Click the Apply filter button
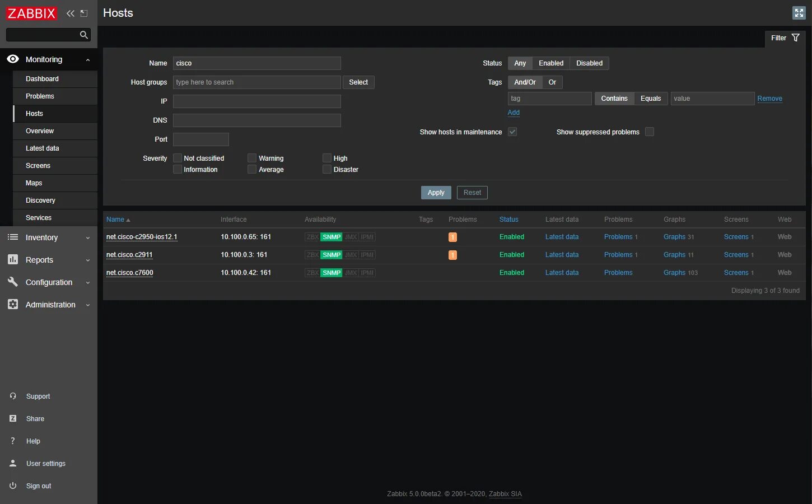This screenshot has width=812, height=504. 436,193
